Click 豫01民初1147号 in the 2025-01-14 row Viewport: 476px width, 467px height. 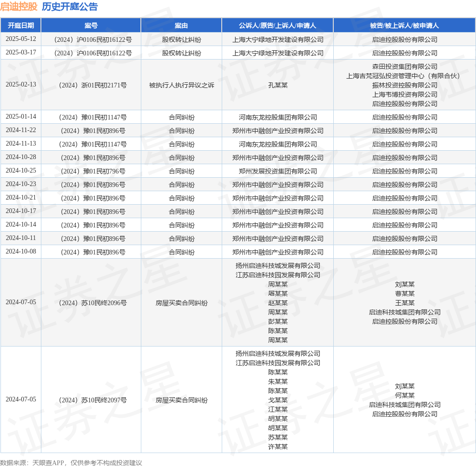[104, 117]
